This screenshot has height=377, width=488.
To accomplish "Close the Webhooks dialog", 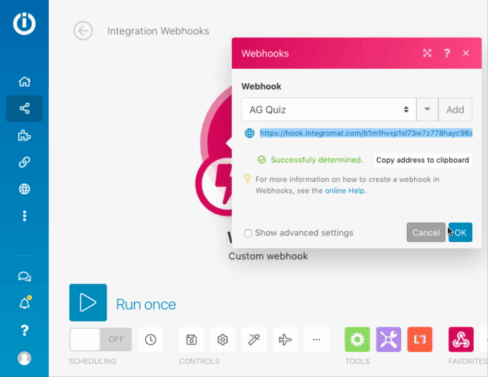I will pos(466,53).
